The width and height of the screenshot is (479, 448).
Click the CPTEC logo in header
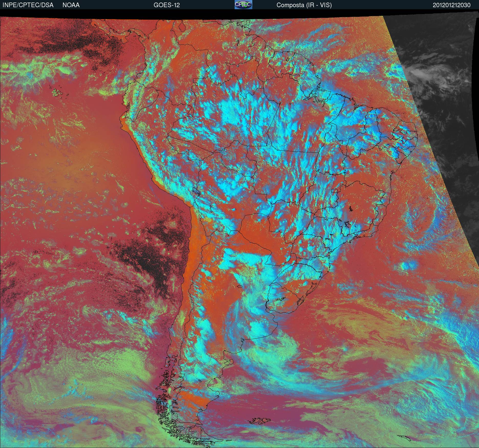point(243,5)
